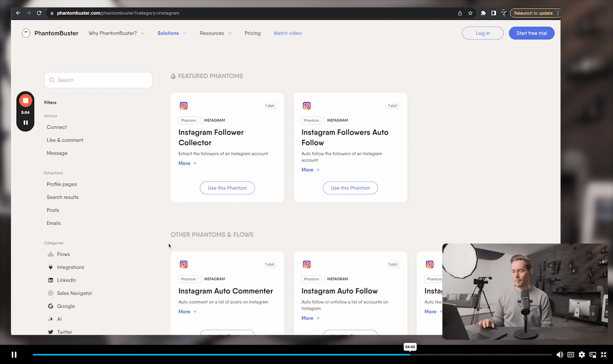The width and height of the screenshot is (613, 364).
Task: Open Instagram Auto Commenter title
Action: click(x=226, y=291)
